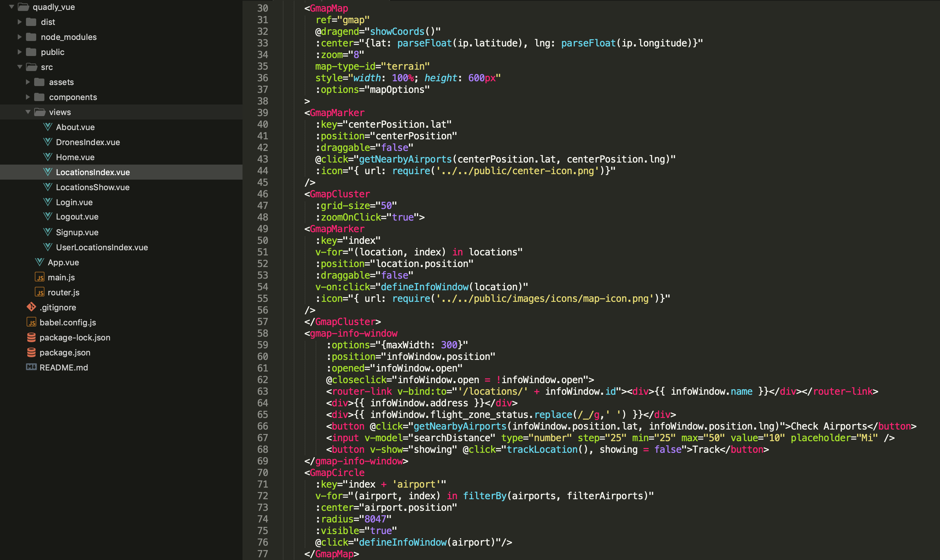Click the JS icon next to router.js
The image size is (940, 560).
[x=39, y=292]
